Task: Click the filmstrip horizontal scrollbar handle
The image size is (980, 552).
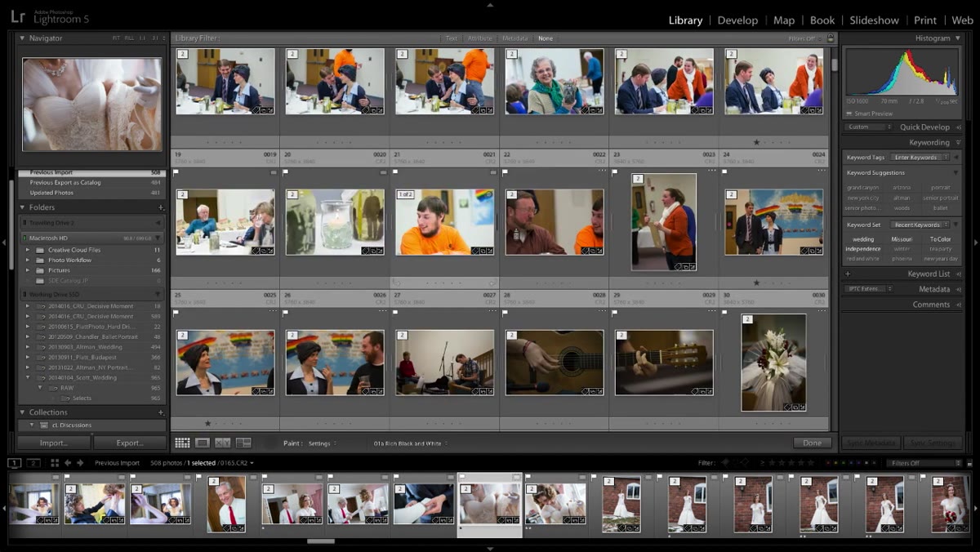Action: [x=321, y=541]
